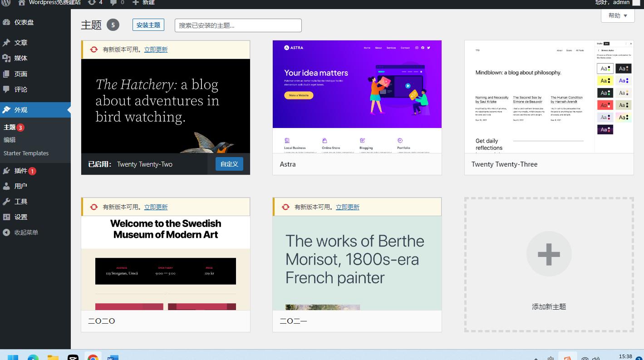644x360 pixels.
Task: Expand the 帮助 help dropdown
Action: point(618,15)
